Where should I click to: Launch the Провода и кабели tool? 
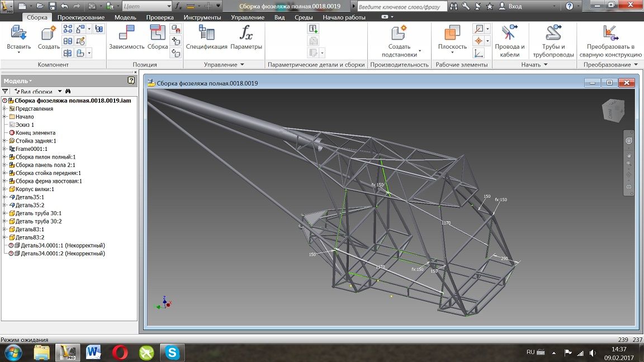(509, 35)
